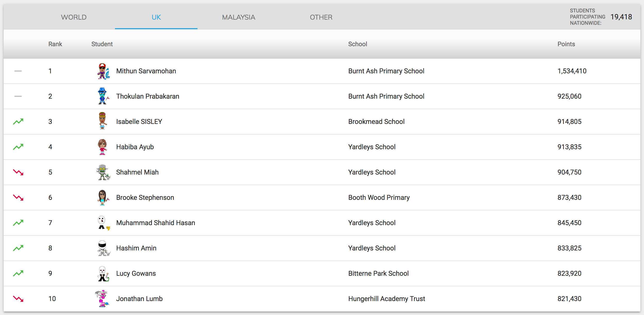Click the Points column header
The image size is (644, 315).
click(566, 44)
